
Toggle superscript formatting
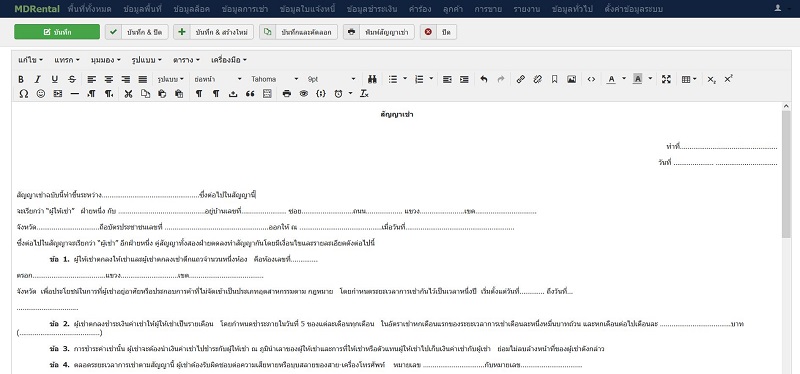(x=729, y=79)
